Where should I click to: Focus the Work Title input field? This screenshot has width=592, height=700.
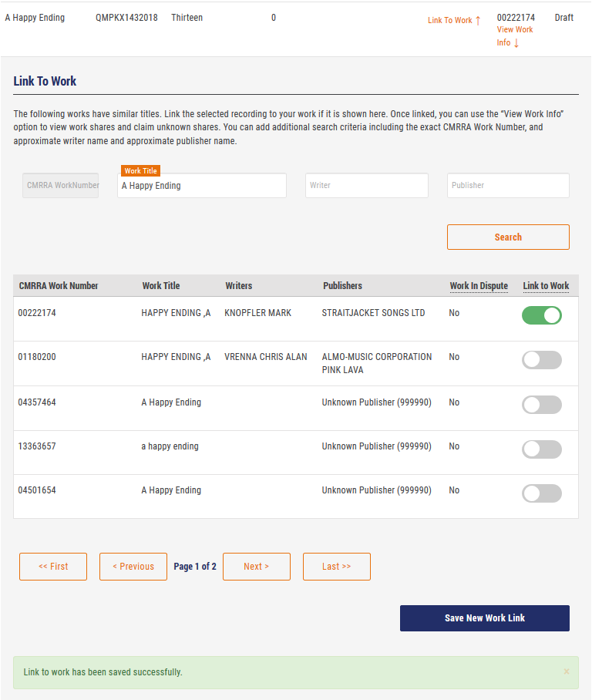[202, 186]
